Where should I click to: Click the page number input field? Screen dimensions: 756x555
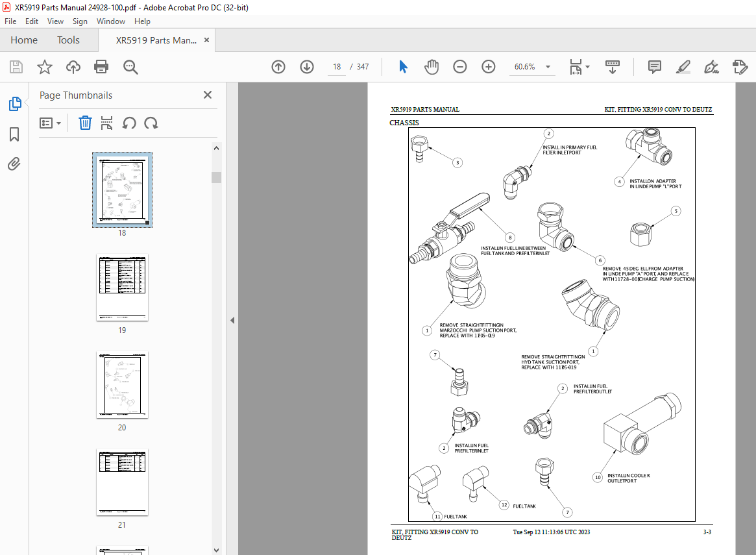tap(337, 67)
